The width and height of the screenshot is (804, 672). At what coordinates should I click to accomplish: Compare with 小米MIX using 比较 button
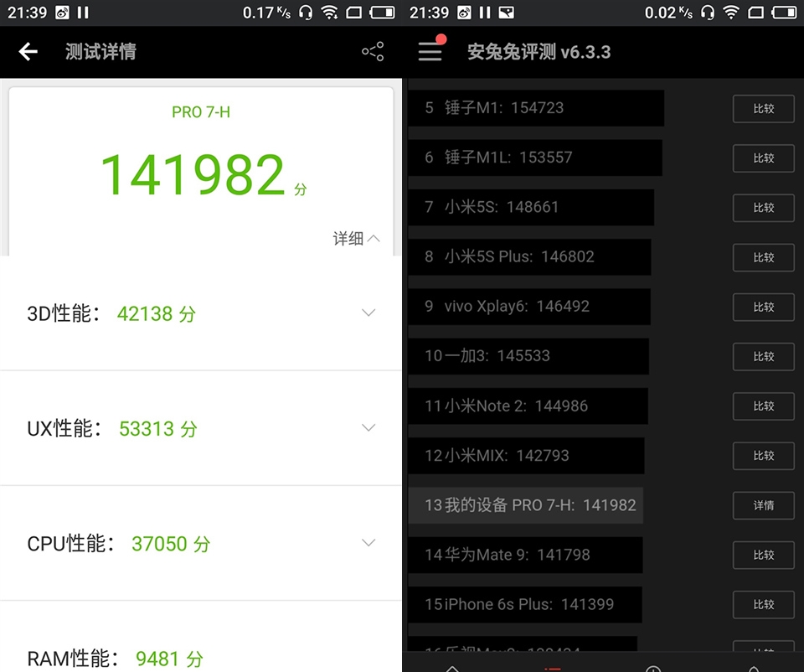(764, 456)
